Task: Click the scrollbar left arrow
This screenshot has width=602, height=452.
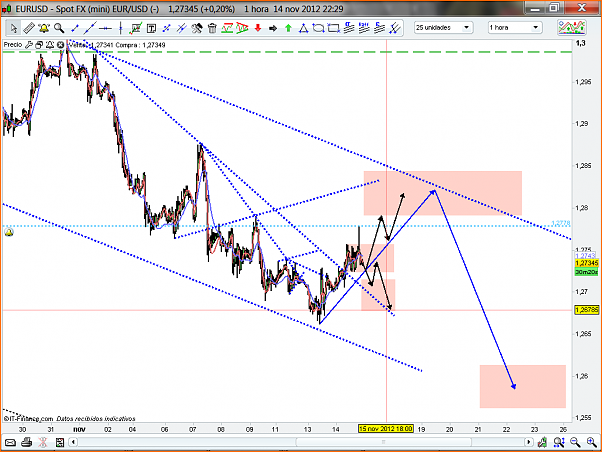Action: [73, 442]
